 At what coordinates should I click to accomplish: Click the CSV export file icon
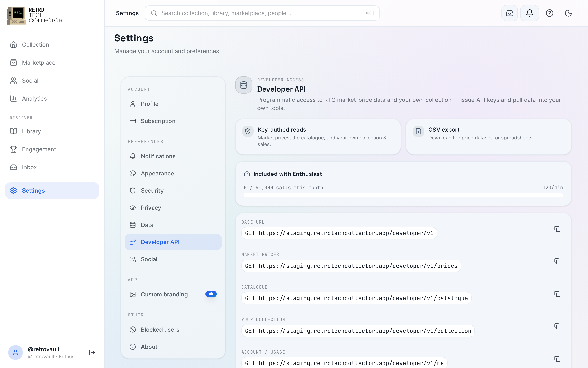(x=418, y=131)
